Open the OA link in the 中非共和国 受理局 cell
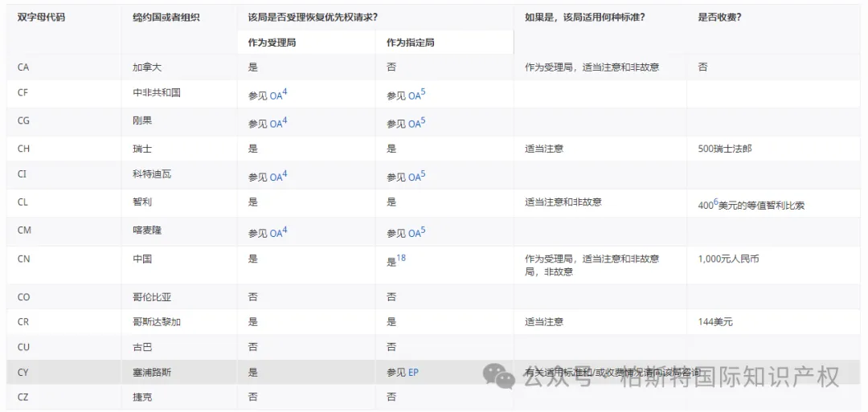Viewport: 868px width, 412px height. coord(276,96)
